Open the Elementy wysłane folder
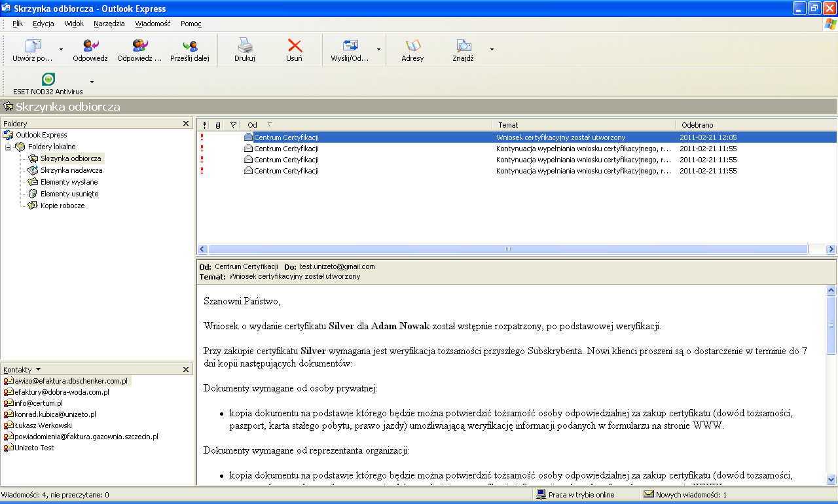 pyautogui.click(x=69, y=182)
